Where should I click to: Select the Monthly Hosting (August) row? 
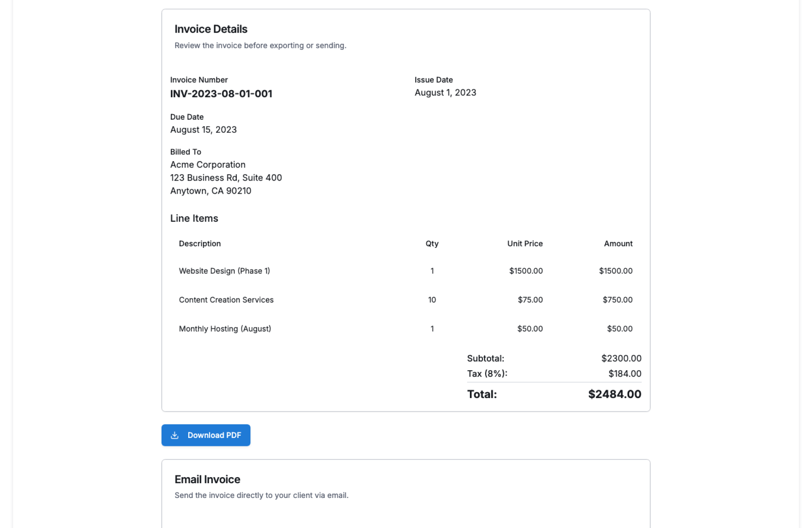tap(225, 329)
